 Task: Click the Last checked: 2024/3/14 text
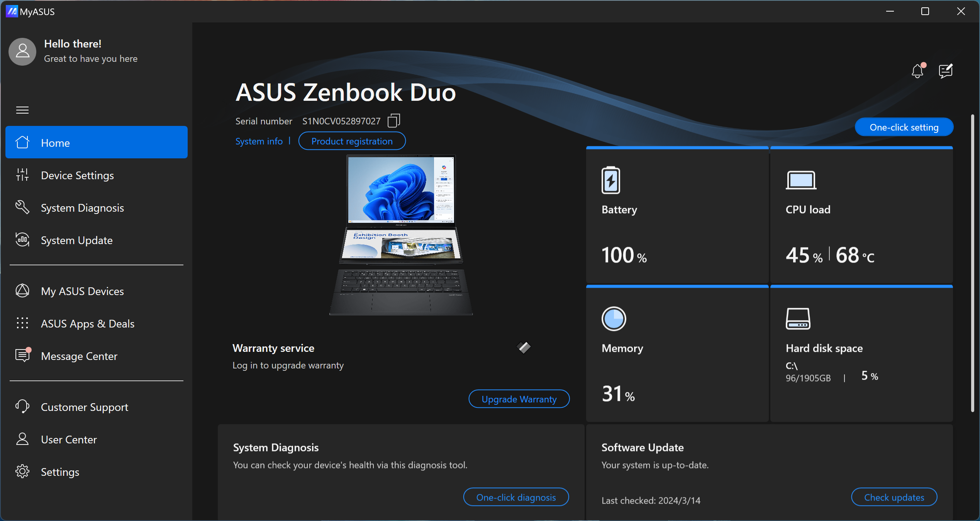pyautogui.click(x=651, y=500)
